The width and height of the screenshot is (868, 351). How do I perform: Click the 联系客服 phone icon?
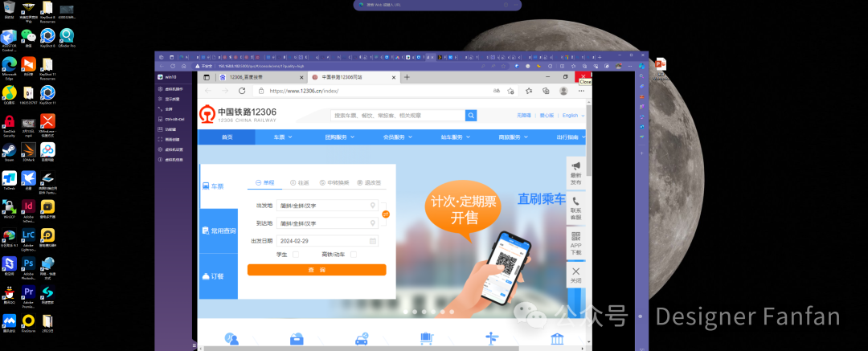(x=575, y=202)
